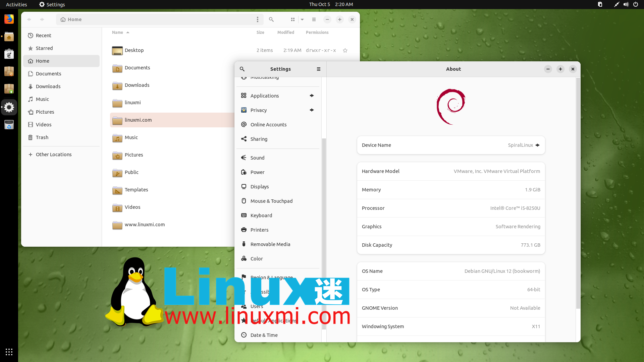Open Date & Time settings
644x362 pixels.
pos(278,335)
